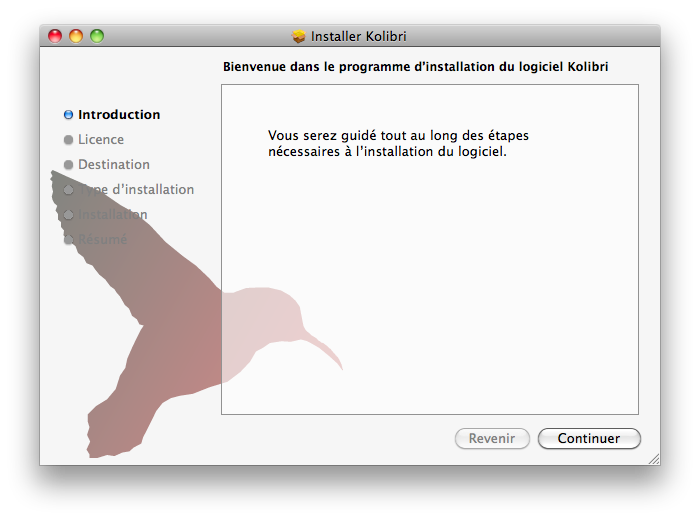
Task: Click the Continuer button
Action: [589, 438]
